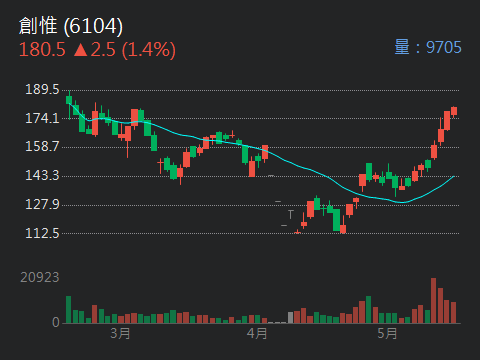
Task: Click the 4月 month axis label
Action: pyautogui.click(x=257, y=333)
